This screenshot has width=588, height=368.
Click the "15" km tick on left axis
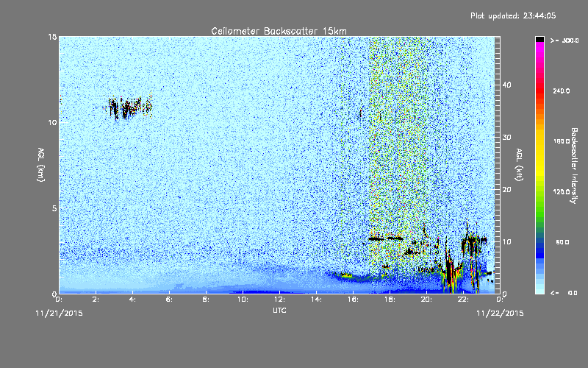click(52, 37)
